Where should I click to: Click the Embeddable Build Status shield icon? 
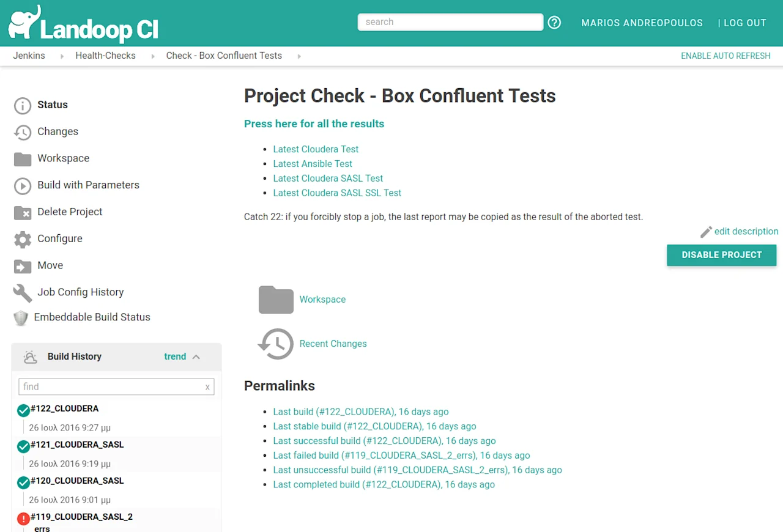point(21,318)
